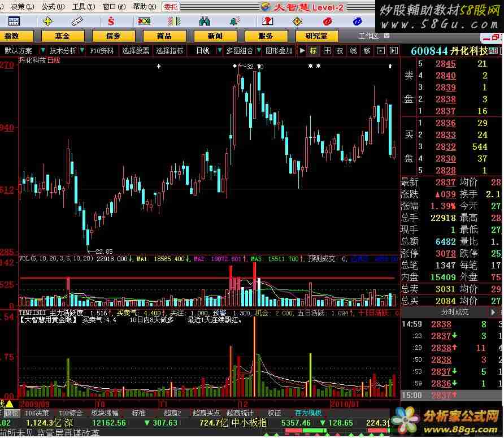504x438 pixels.
Task: Switch to the TOP综合 tab
Action: coord(71,413)
